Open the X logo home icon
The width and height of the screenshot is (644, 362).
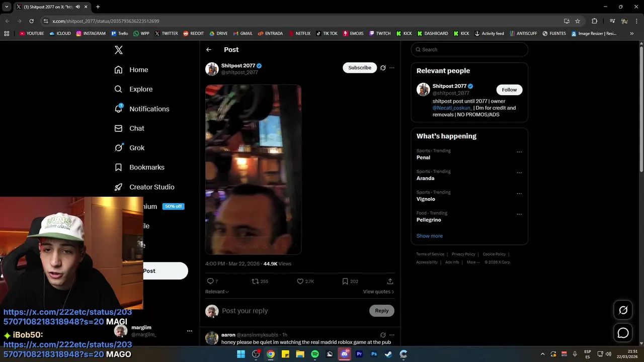[x=119, y=50]
